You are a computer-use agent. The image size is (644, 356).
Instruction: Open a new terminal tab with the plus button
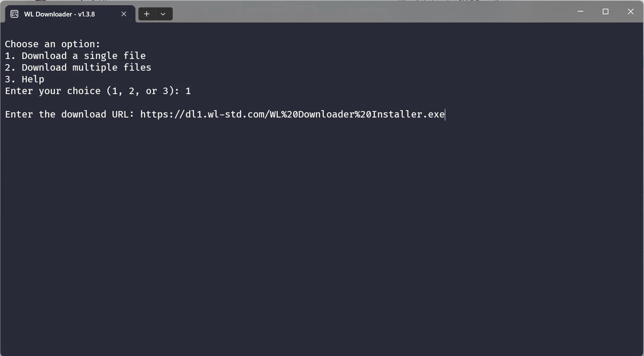coord(147,14)
